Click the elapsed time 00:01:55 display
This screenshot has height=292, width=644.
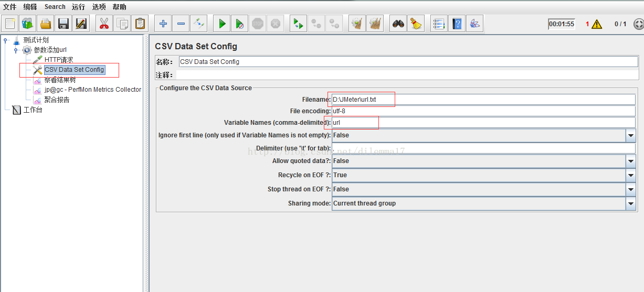coord(562,24)
